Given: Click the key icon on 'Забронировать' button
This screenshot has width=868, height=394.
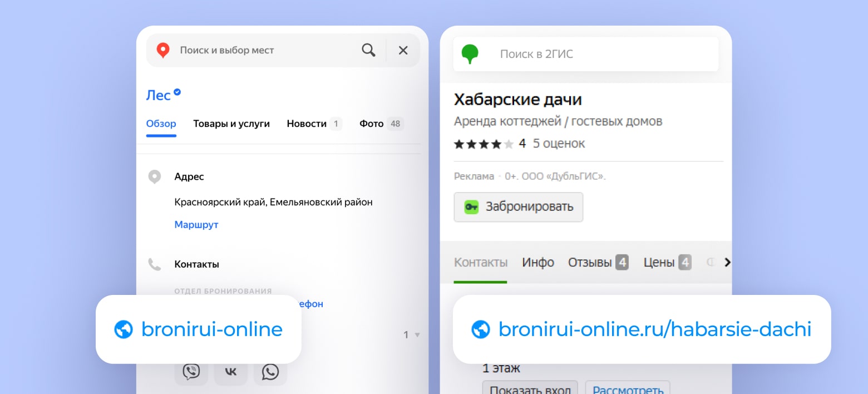Looking at the screenshot, I should [472, 207].
